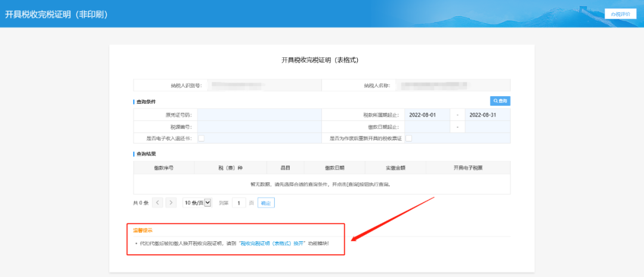This screenshot has width=644, height=277.
Task: Click the 实缴金额 column header
Action: [x=395, y=168]
